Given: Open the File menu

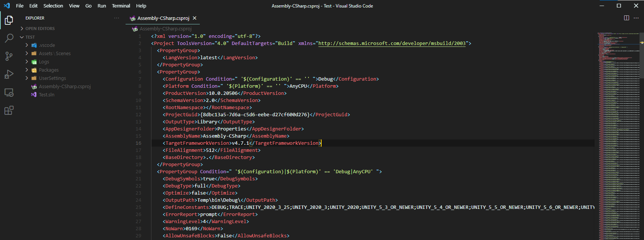Looking at the screenshot, I should 20,6.
